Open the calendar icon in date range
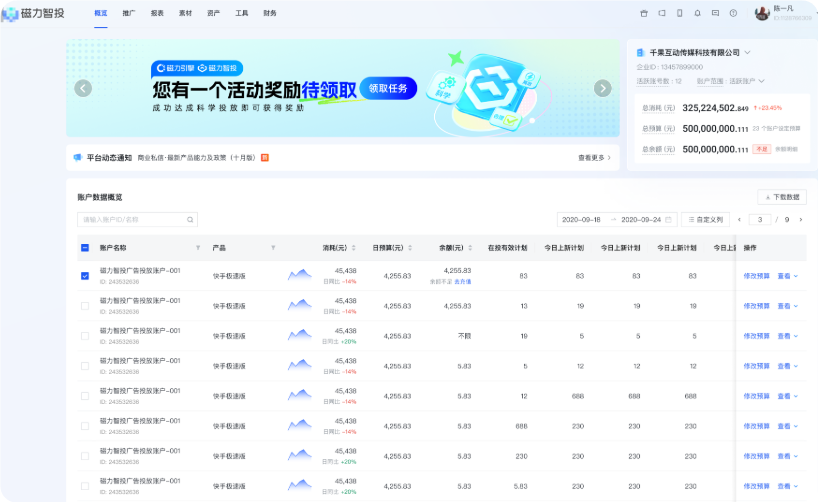The height and width of the screenshot is (502, 818). (x=668, y=220)
